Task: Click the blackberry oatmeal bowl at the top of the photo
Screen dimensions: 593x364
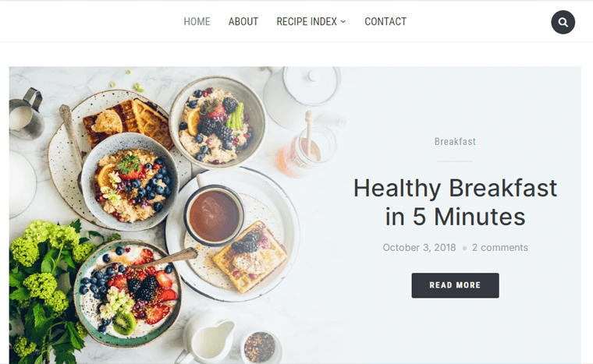Action: (x=218, y=122)
